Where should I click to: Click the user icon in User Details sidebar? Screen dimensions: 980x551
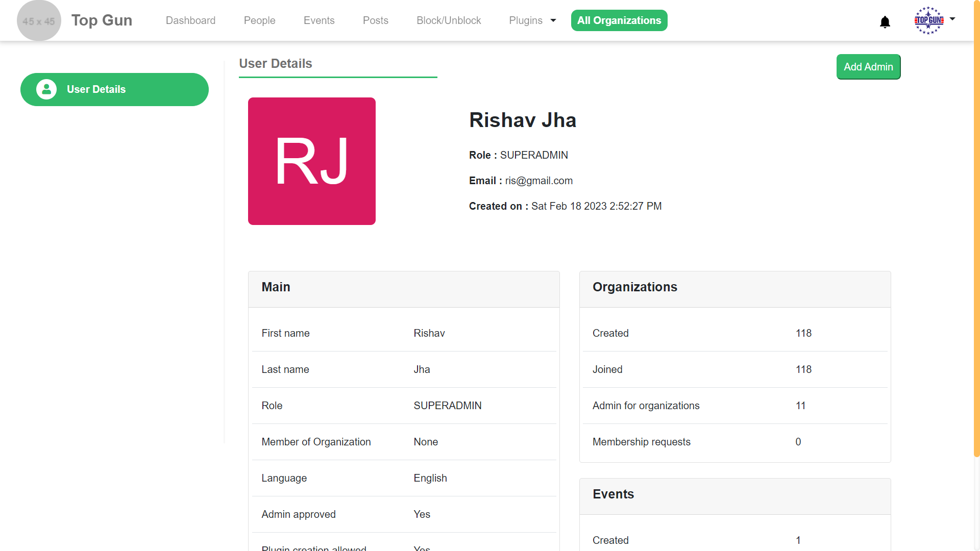tap(46, 89)
